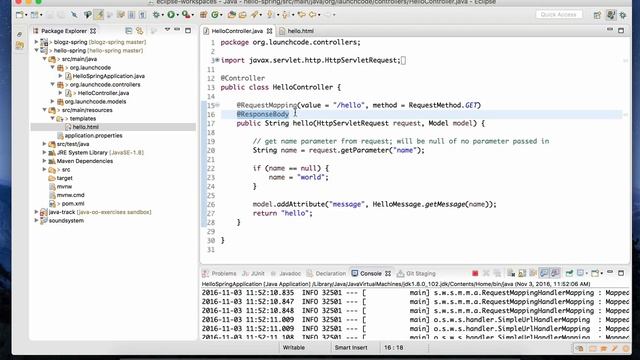This screenshot has width=640, height=360.
Task: Open Package Explorer view menu triangle
Action: (167, 29)
